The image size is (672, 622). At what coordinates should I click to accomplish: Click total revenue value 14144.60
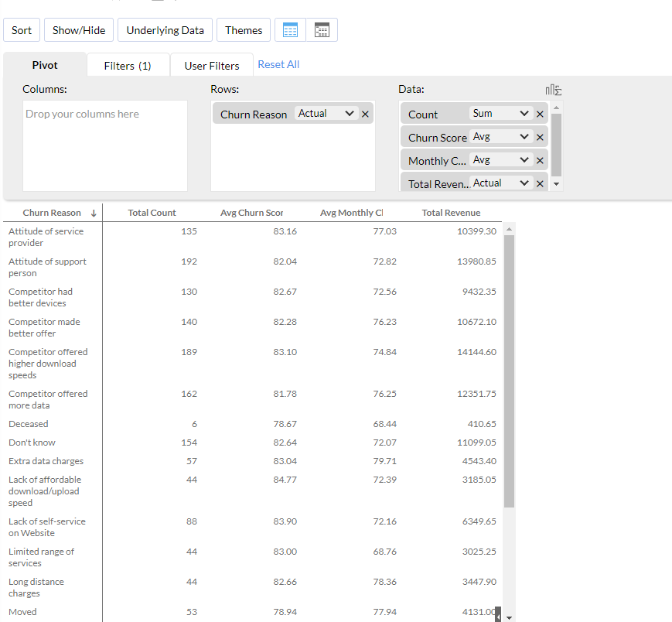476,352
